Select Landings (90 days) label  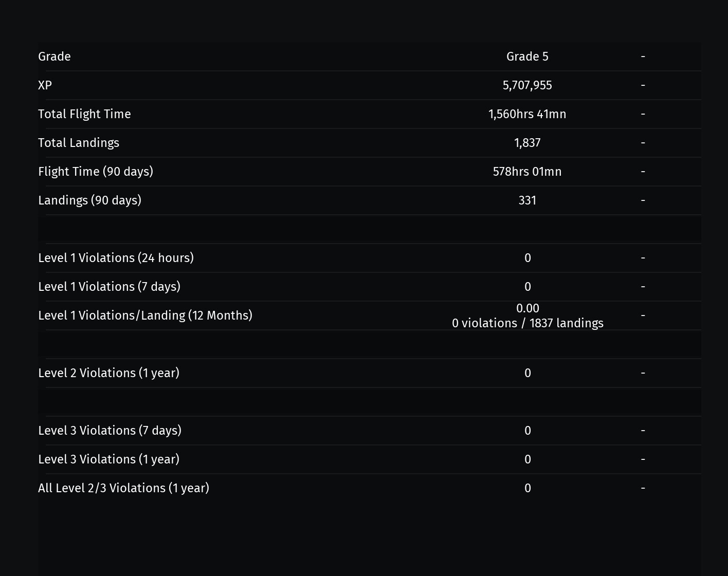point(89,200)
